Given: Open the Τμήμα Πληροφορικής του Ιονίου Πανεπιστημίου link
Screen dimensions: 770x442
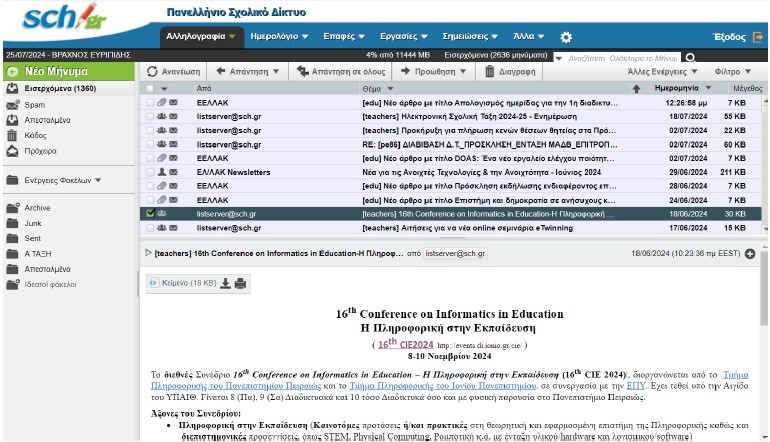Looking at the screenshot, I should 442,386.
